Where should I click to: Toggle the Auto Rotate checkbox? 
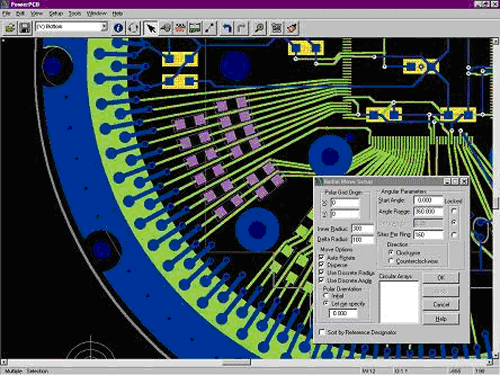click(x=322, y=257)
